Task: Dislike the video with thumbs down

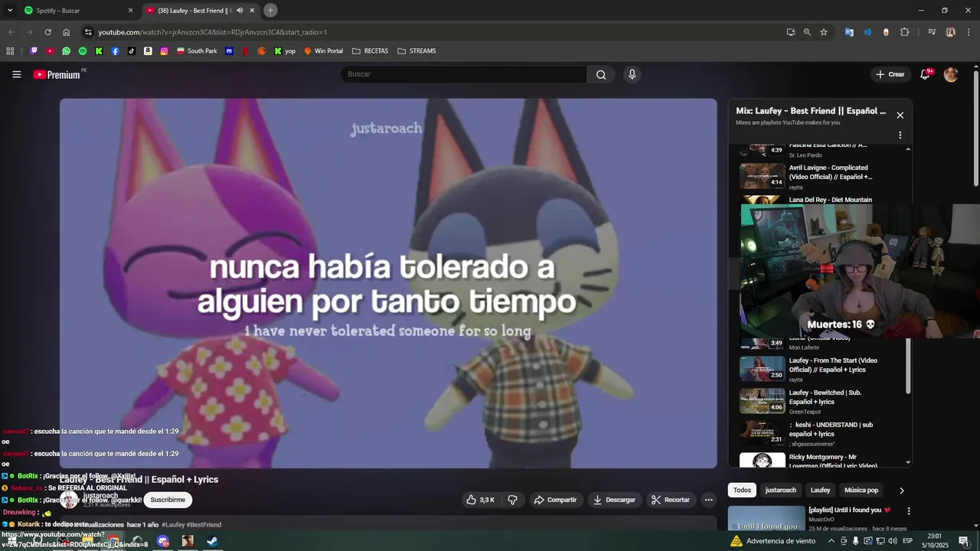Action: coord(512,500)
